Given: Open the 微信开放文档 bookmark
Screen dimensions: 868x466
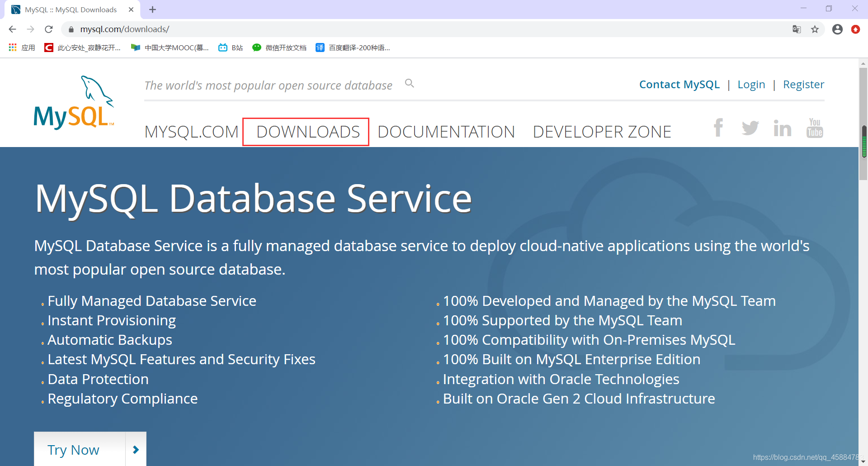Looking at the screenshot, I should 279,48.
